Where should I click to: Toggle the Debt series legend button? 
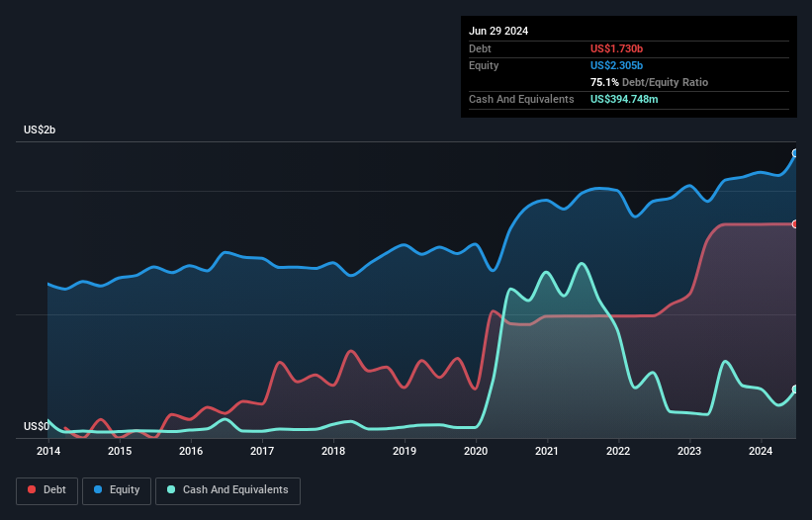[x=46, y=490]
